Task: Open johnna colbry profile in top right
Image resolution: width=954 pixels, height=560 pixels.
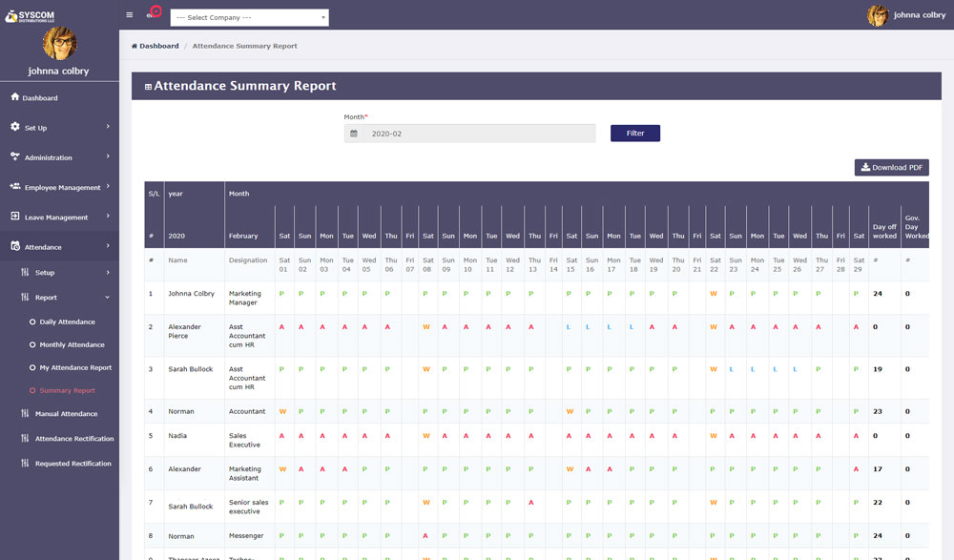Action: (906, 15)
